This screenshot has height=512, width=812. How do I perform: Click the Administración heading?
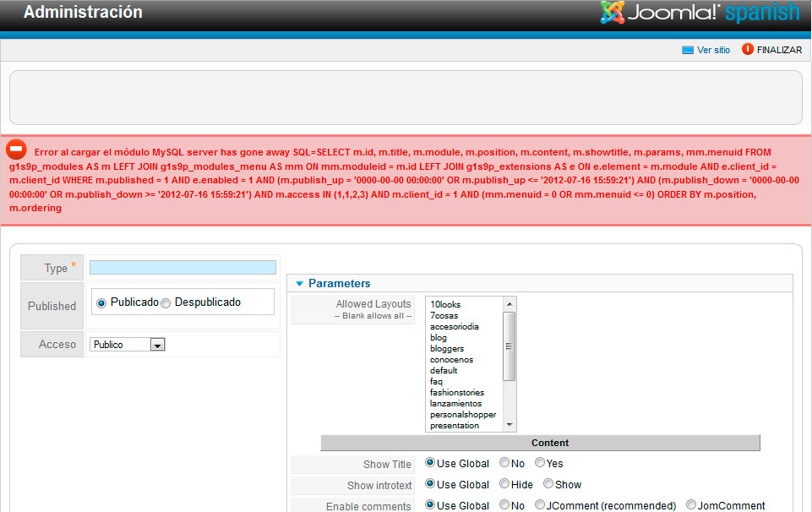83,12
